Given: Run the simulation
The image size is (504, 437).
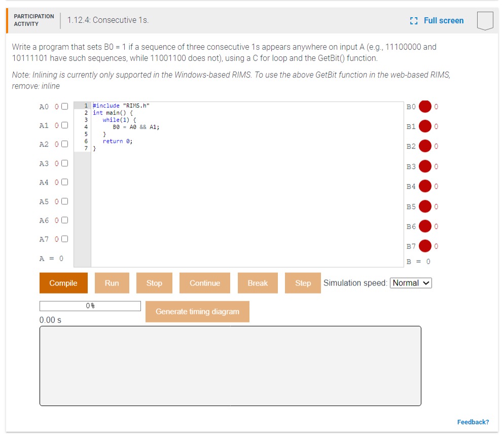Looking at the screenshot, I should 112,283.
